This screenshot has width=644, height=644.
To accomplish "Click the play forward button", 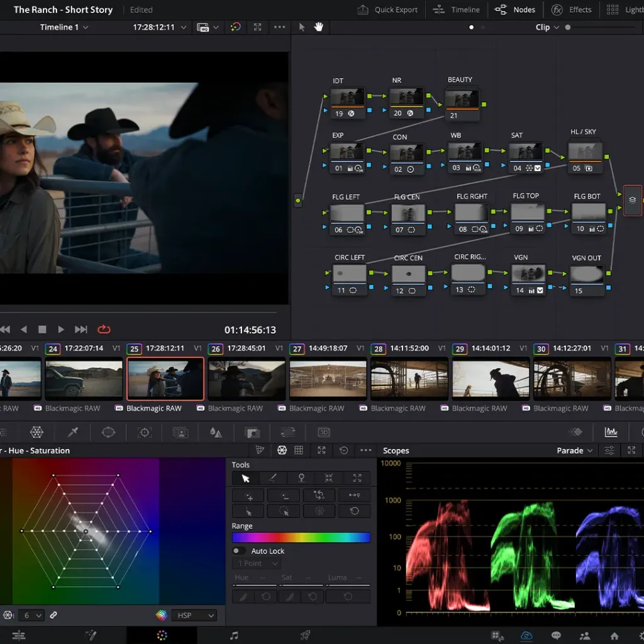I will [61, 330].
